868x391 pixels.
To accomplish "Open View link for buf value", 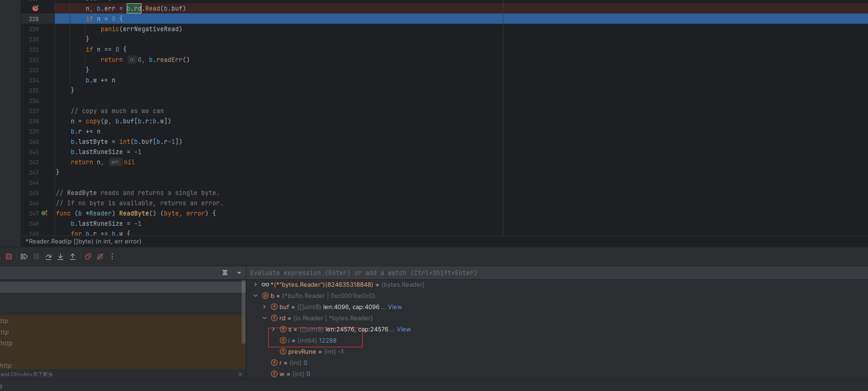I will tap(395, 307).
